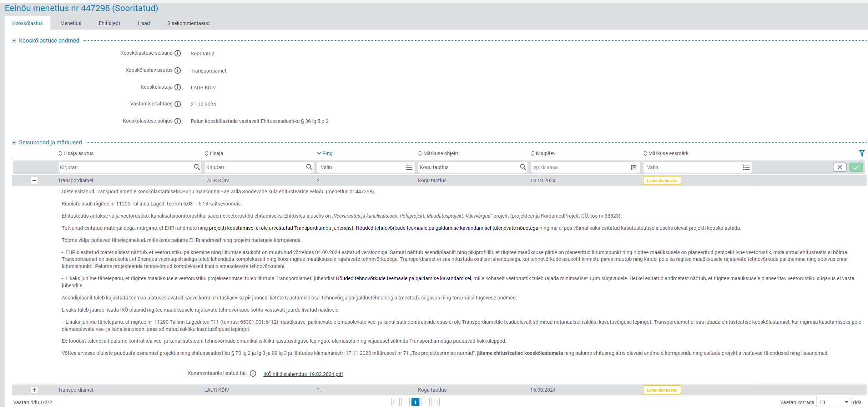Viewport: 868px width, 407px height.
Task: Collapse Seisukohad ja märkused section
Action: (x=14, y=143)
